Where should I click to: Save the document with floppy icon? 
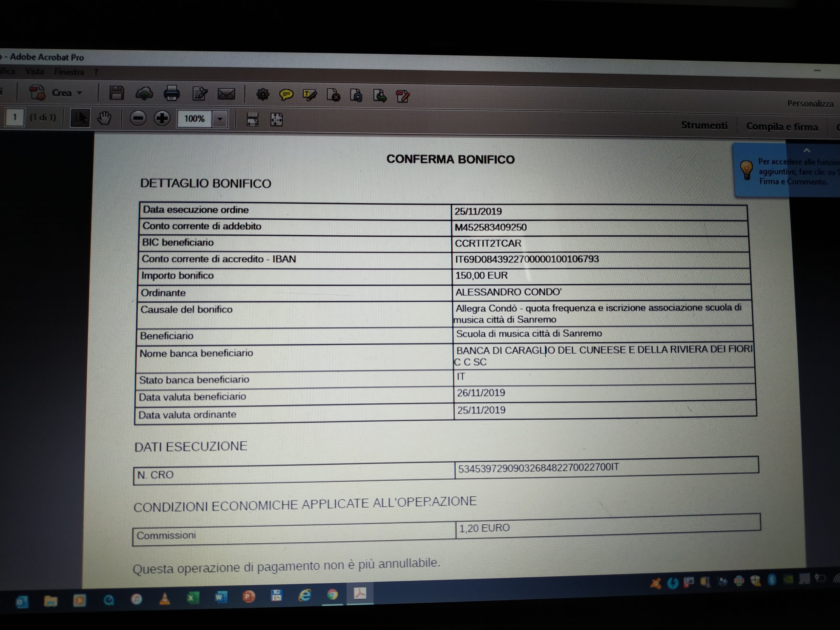click(116, 93)
